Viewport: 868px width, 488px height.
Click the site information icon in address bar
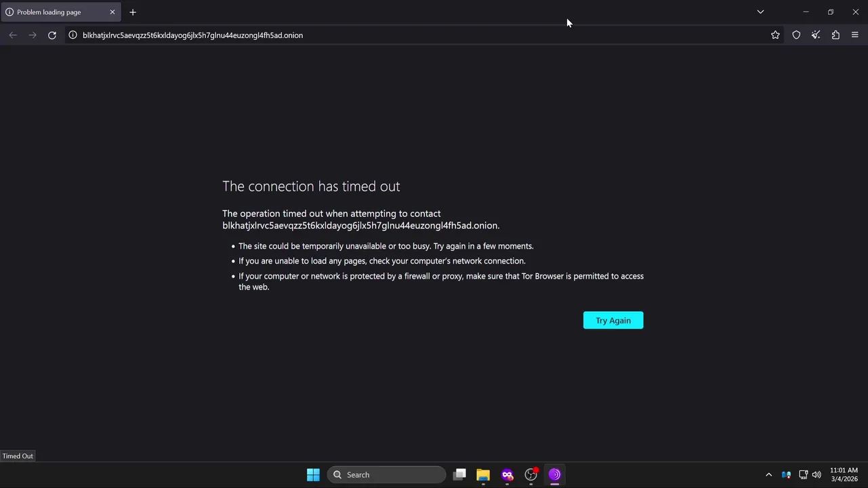(x=73, y=35)
